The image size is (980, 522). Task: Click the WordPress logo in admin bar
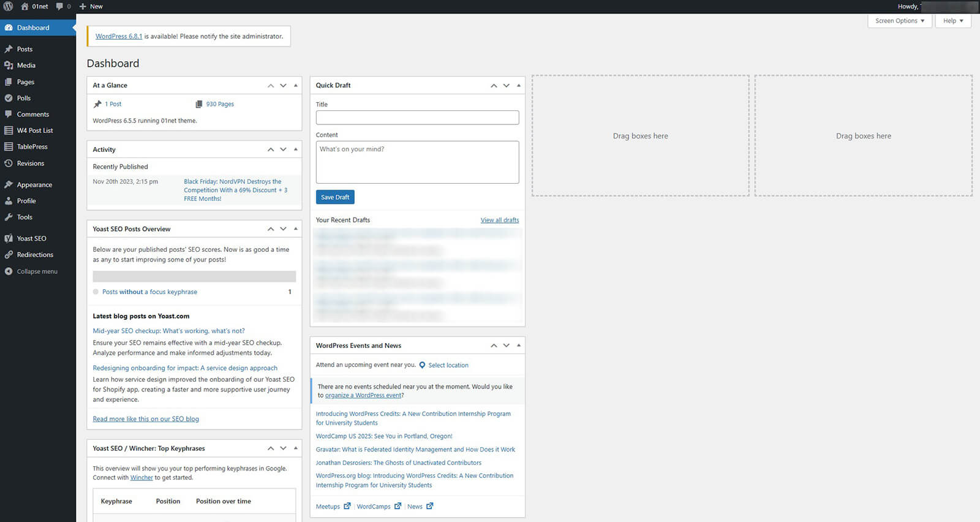pos(9,6)
